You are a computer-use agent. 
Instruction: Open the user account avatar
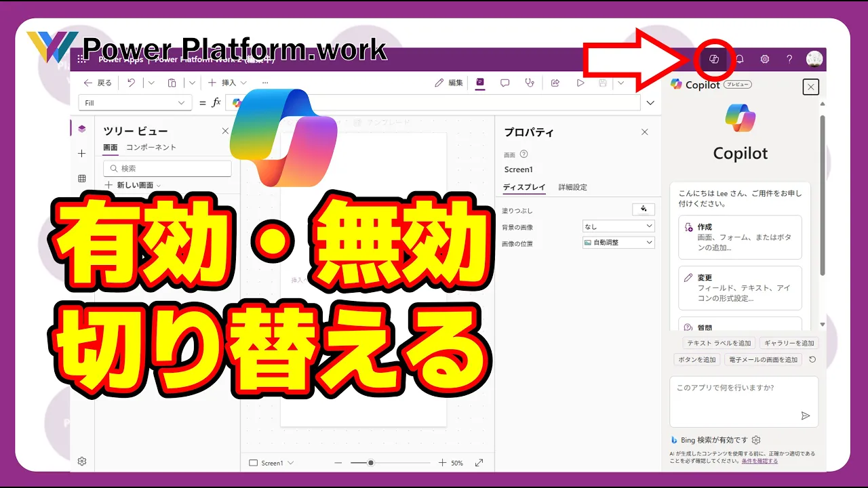tap(814, 59)
